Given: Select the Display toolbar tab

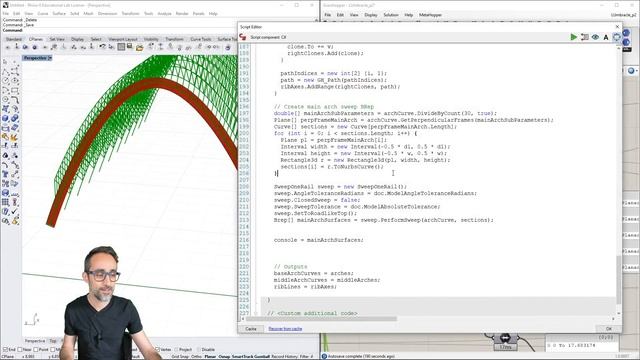Looking at the screenshot, I should [77, 39].
